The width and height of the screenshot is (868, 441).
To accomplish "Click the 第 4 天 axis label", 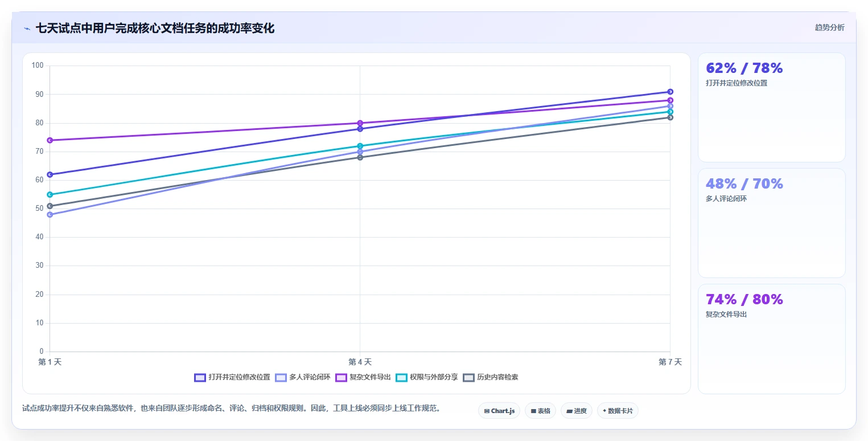I will tap(360, 362).
